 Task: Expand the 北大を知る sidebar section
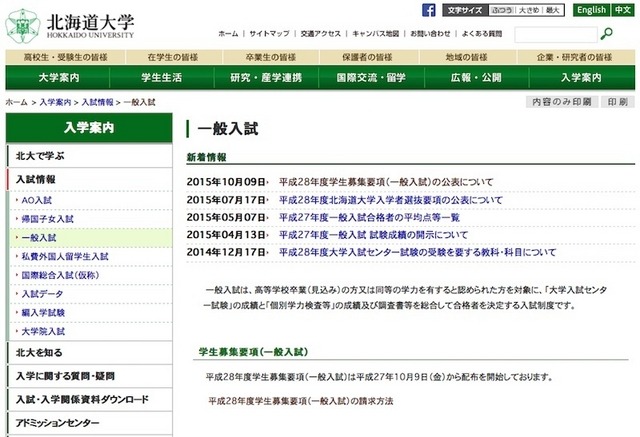click(x=89, y=353)
